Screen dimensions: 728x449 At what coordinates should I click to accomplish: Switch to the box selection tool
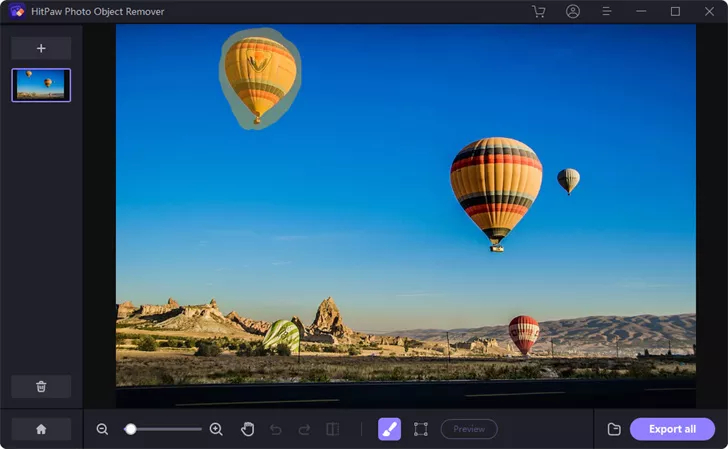click(x=421, y=429)
